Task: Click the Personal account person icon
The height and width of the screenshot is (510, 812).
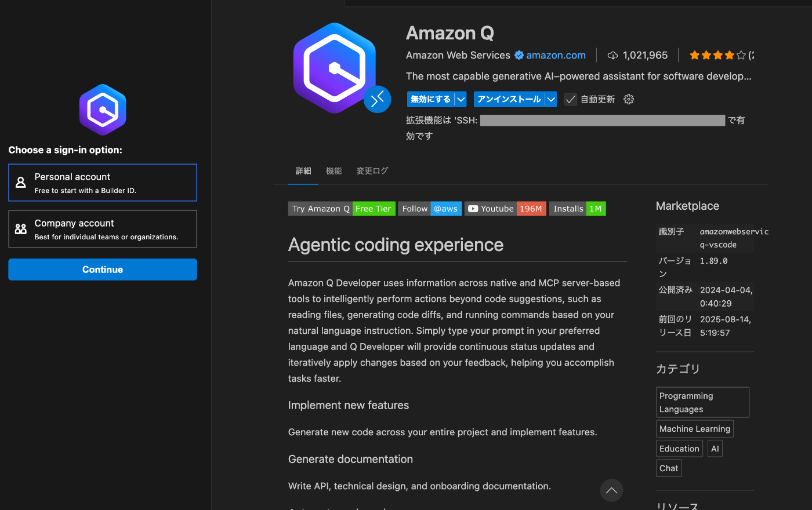Action: tap(21, 183)
